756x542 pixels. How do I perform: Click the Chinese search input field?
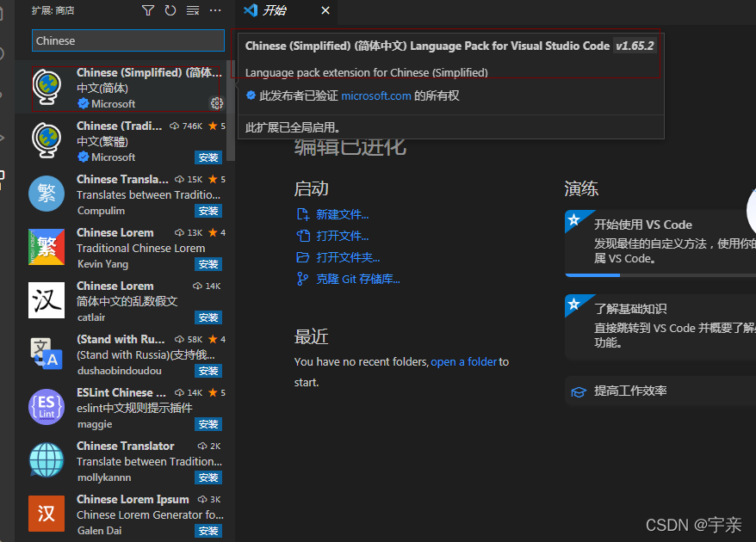tap(128, 40)
